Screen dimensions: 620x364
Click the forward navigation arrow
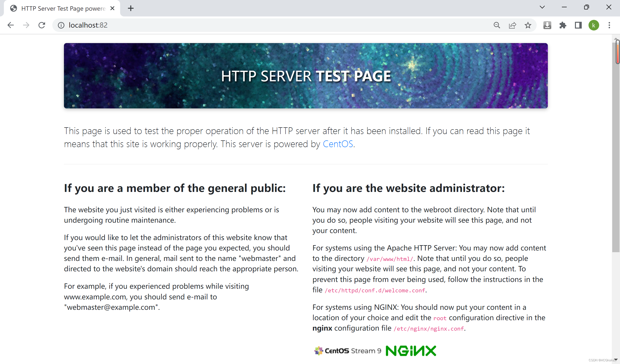(26, 25)
